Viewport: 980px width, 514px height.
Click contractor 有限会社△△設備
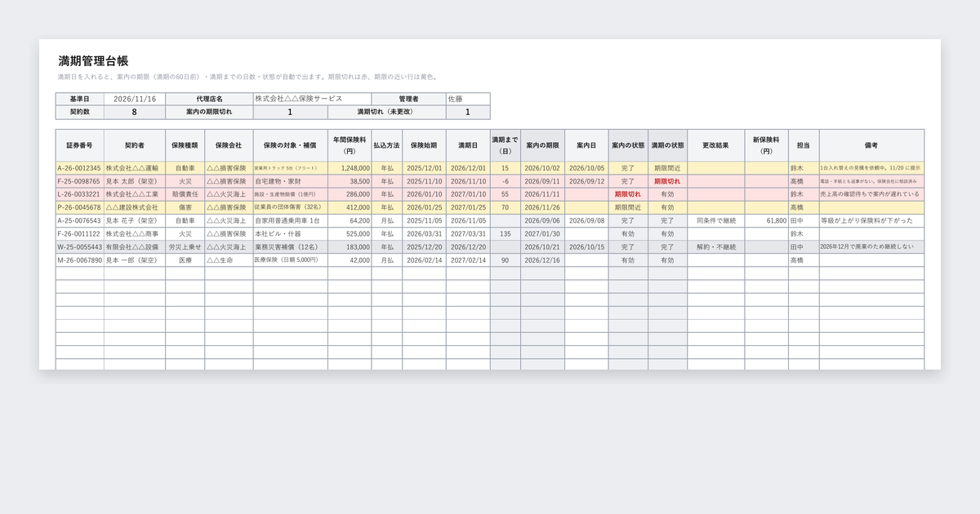click(134, 246)
